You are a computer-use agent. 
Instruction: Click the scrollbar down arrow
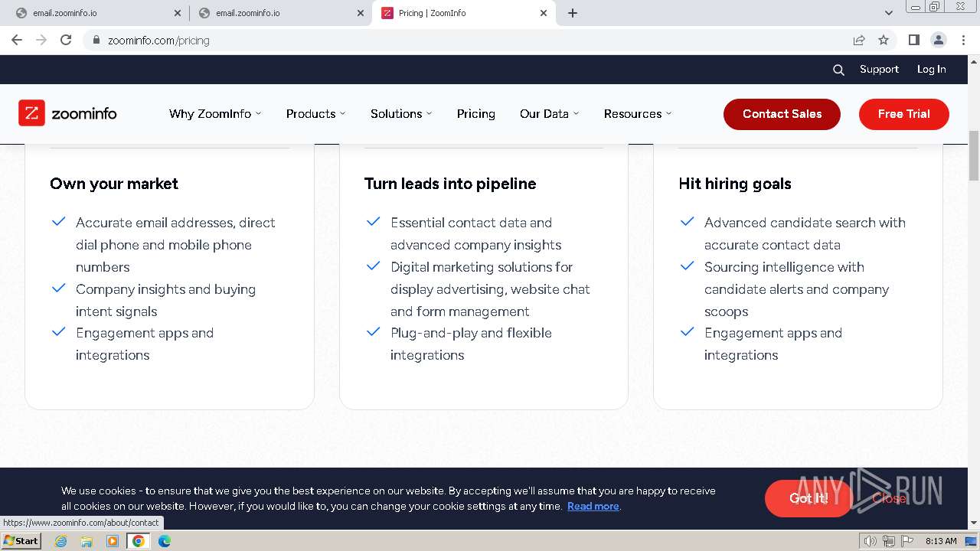(974, 523)
